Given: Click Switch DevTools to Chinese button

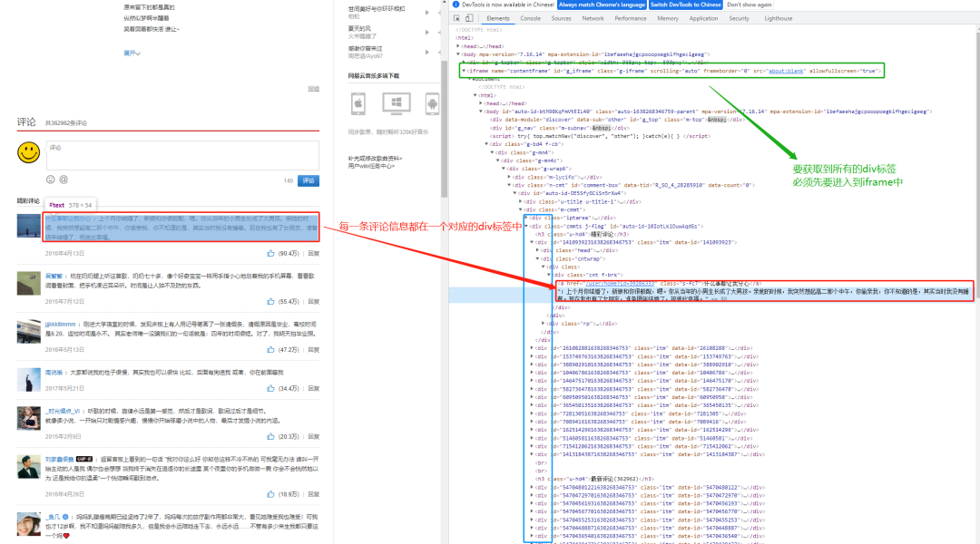Looking at the screenshot, I should [685, 5].
